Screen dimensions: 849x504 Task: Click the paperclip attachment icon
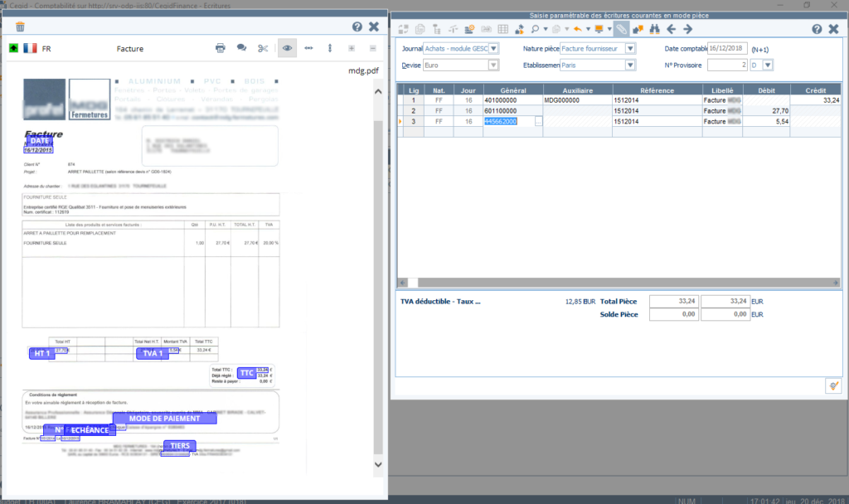tap(620, 29)
